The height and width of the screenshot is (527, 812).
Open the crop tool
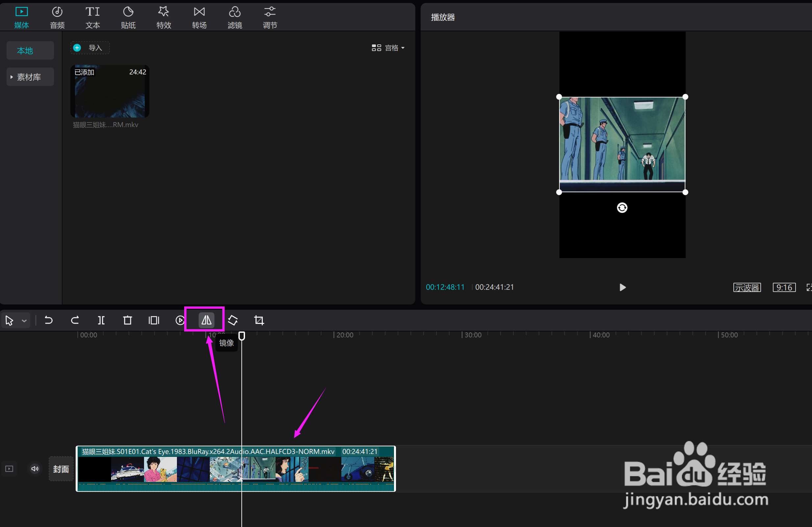tap(259, 320)
